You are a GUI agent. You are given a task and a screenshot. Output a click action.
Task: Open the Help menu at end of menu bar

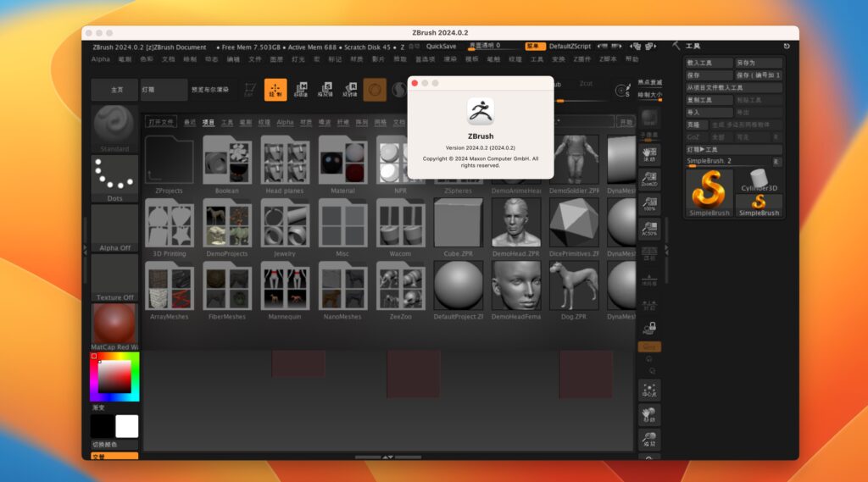point(632,59)
